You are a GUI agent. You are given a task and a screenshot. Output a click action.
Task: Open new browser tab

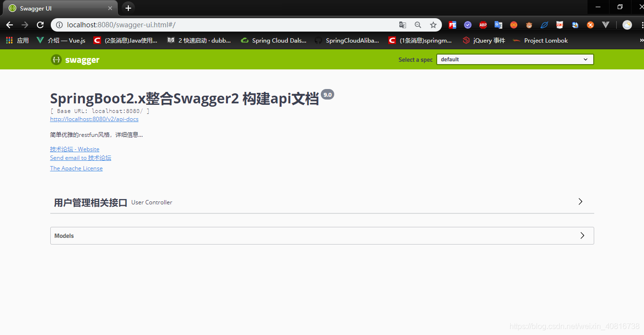tap(128, 8)
